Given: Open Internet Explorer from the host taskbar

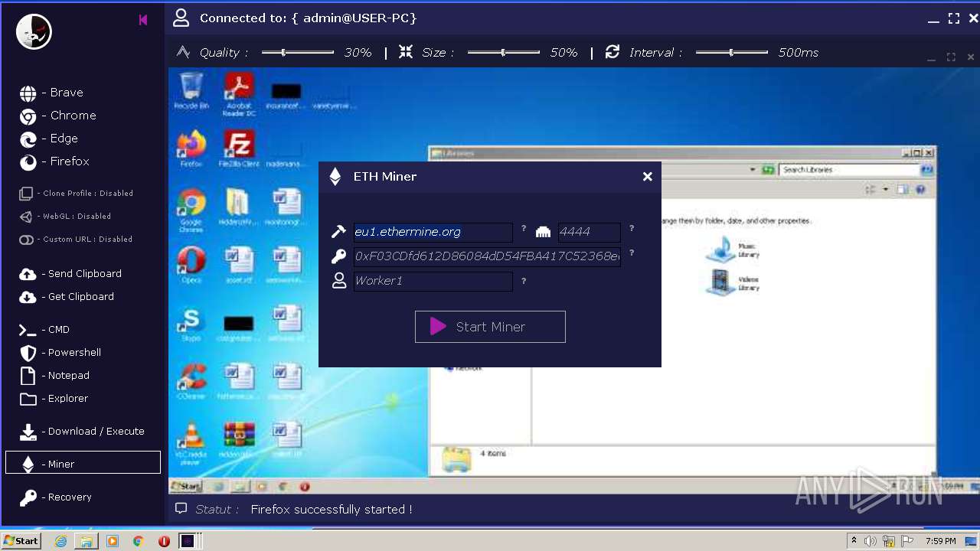Looking at the screenshot, I should (x=60, y=541).
